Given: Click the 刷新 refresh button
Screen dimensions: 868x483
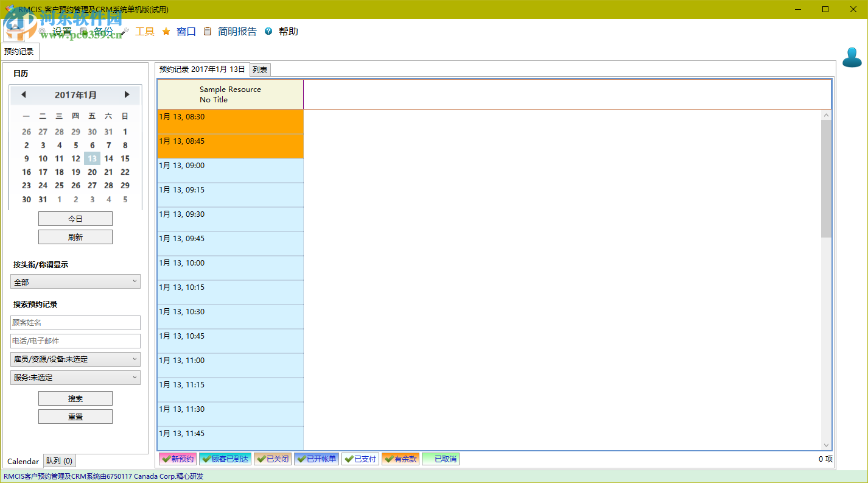Looking at the screenshot, I should pyautogui.click(x=75, y=237).
